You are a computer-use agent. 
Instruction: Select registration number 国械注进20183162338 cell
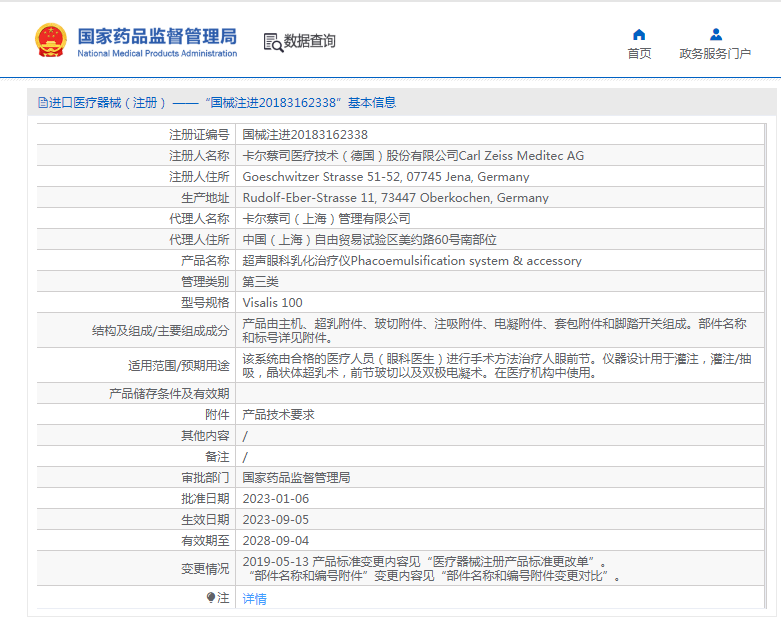point(500,134)
